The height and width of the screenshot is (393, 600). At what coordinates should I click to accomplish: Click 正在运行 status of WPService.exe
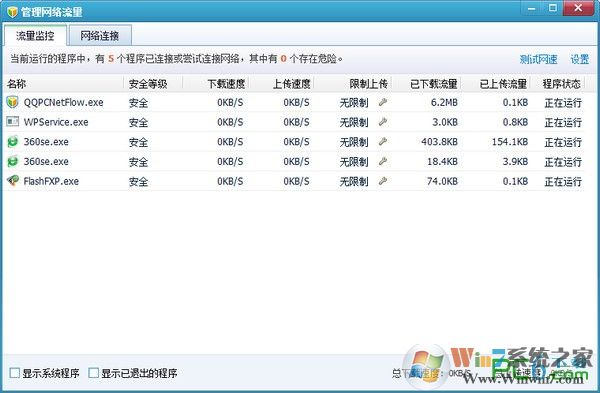[563, 122]
